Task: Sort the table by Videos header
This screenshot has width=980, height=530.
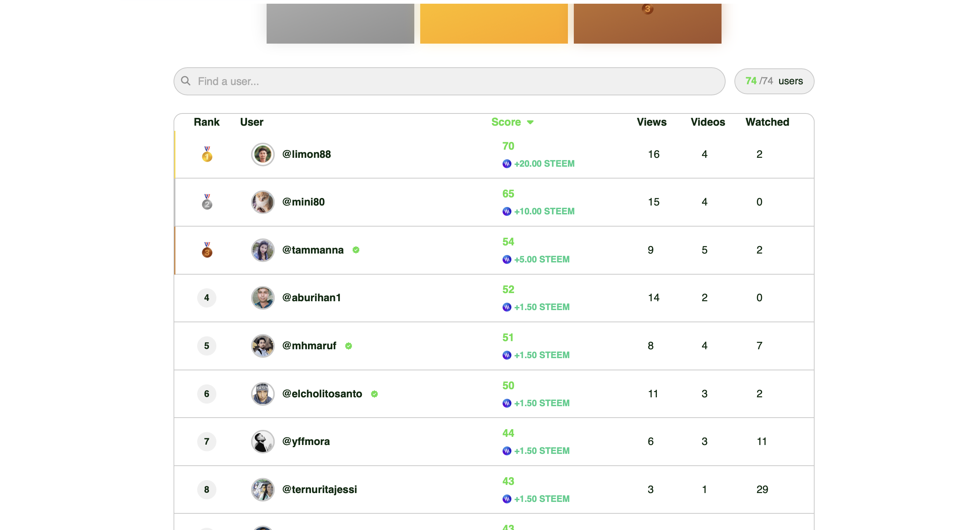Action: pyautogui.click(x=707, y=122)
